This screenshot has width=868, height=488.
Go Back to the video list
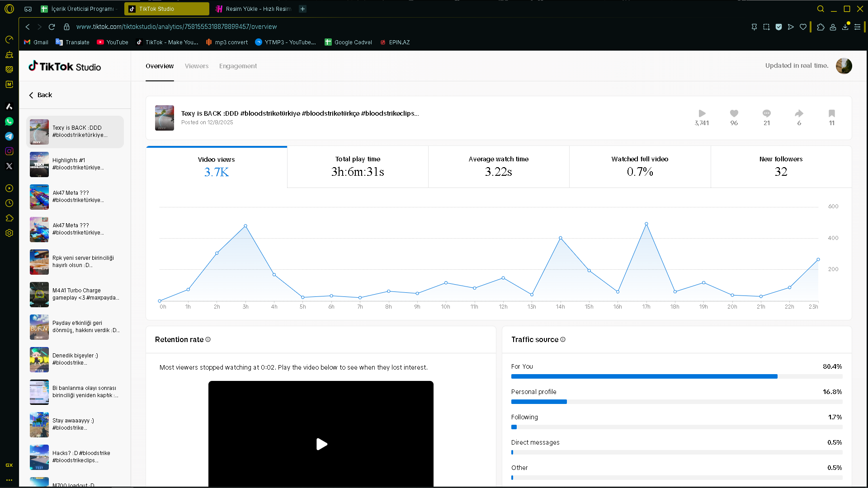41,95
